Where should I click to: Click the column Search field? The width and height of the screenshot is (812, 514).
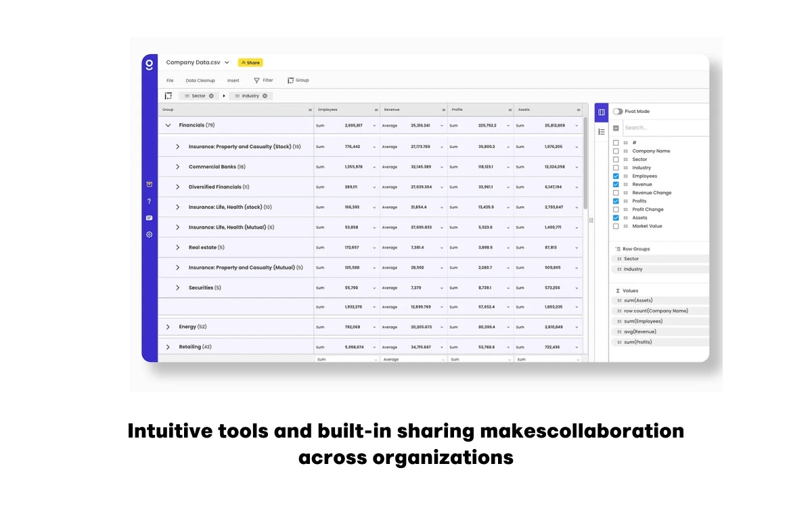[665, 128]
